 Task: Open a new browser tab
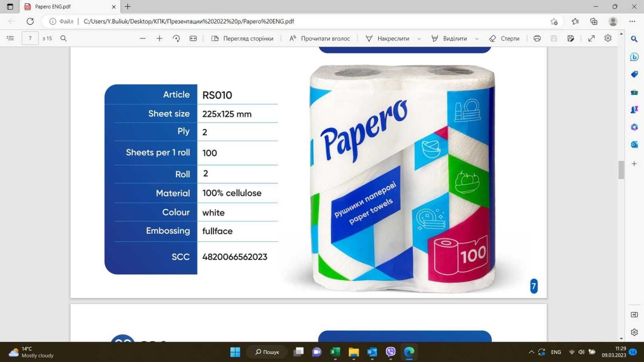click(128, 6)
